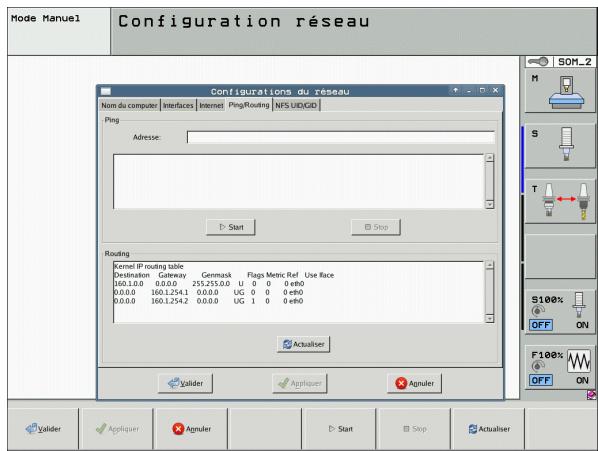Switch to the Interfaces tab
This screenshot has height=451, width=598.
178,105
